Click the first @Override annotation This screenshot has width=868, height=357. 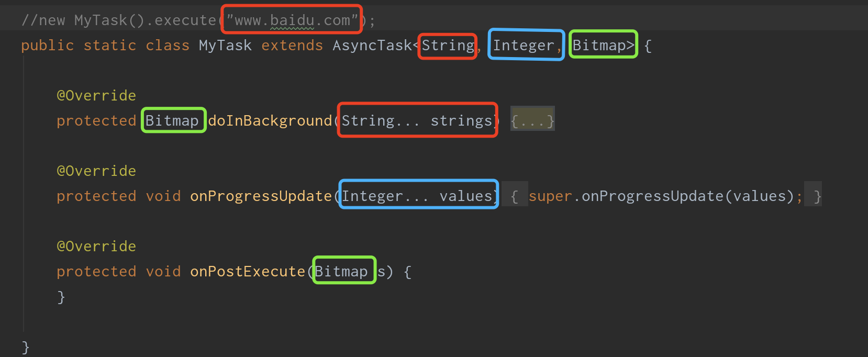pyautogui.click(x=96, y=96)
